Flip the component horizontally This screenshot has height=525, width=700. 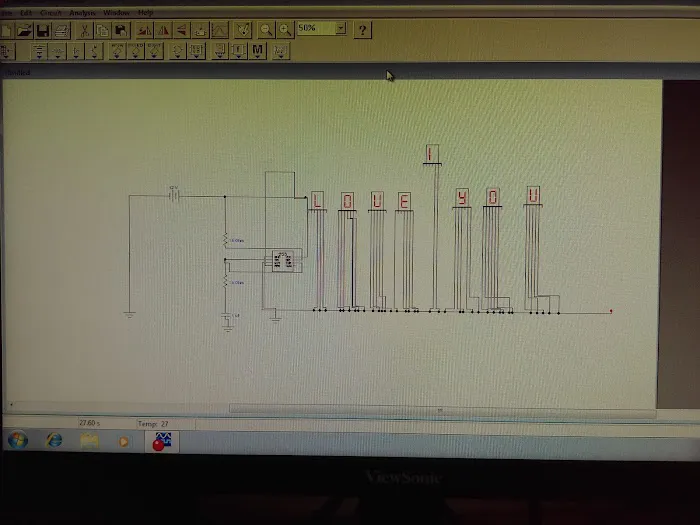[163, 30]
